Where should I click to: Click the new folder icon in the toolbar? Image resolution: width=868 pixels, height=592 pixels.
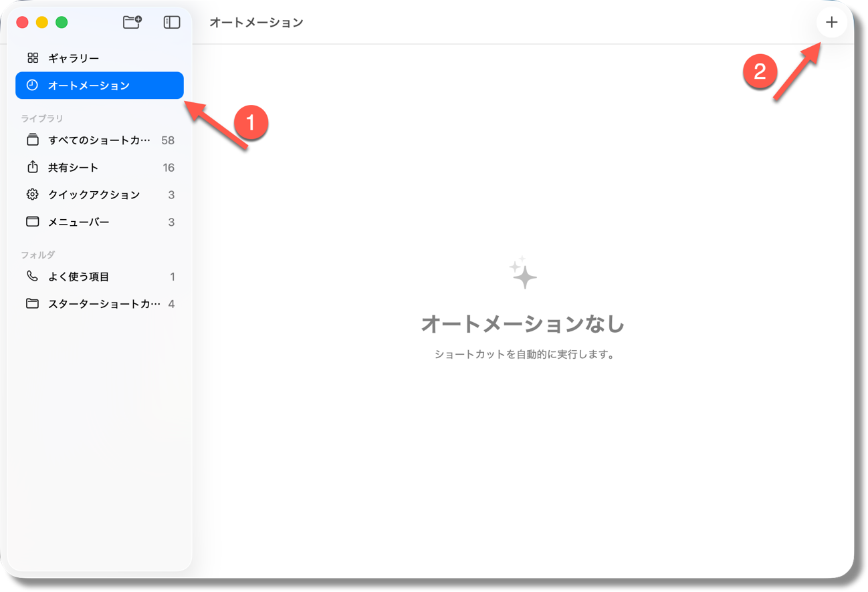[x=132, y=21]
